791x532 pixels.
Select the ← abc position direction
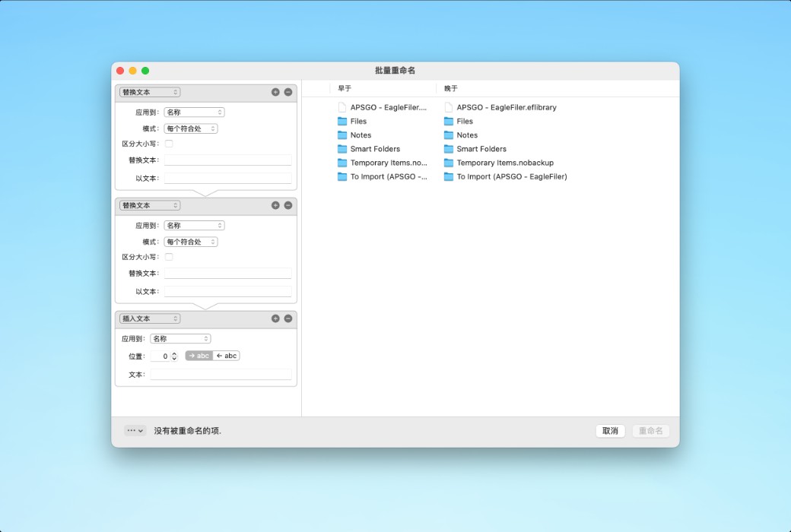227,356
